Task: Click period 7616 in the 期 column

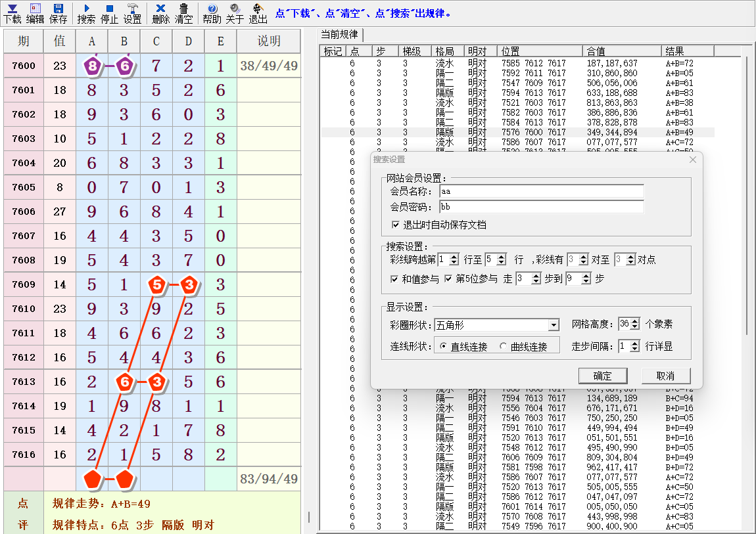Action: (x=24, y=455)
